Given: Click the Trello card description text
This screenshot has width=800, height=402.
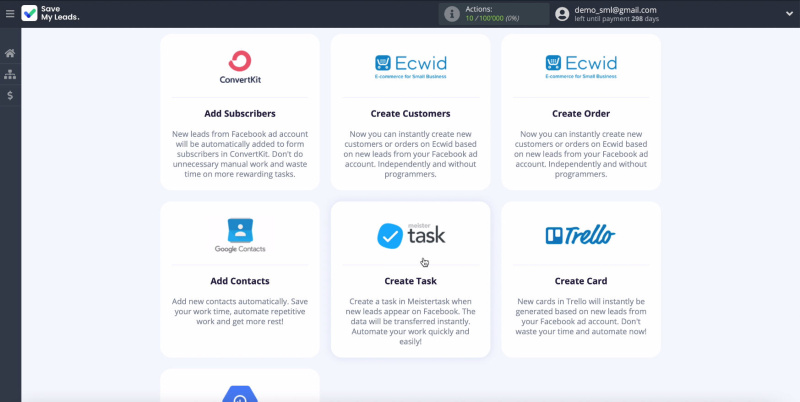Looking at the screenshot, I should coord(581,316).
